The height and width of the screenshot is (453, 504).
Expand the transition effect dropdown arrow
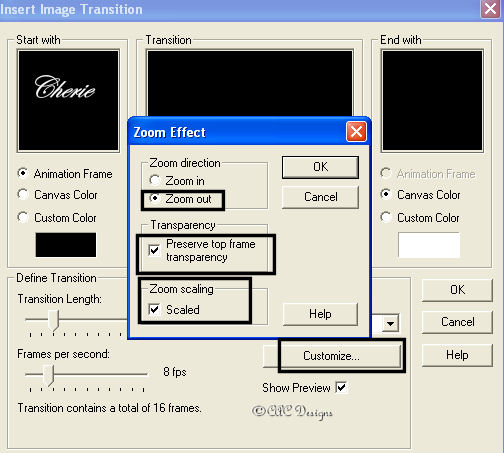pos(390,323)
